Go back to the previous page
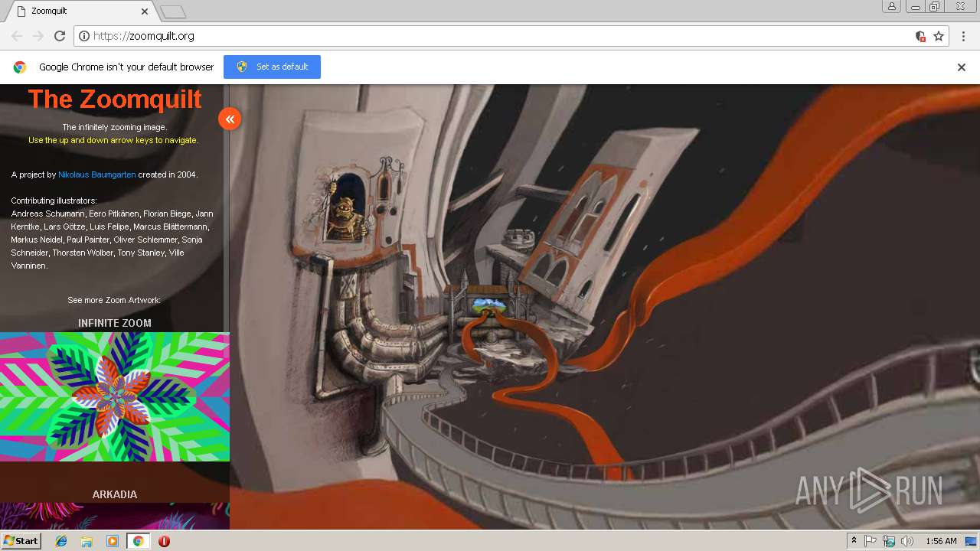Viewport: 980px width, 551px height. pos(17,36)
